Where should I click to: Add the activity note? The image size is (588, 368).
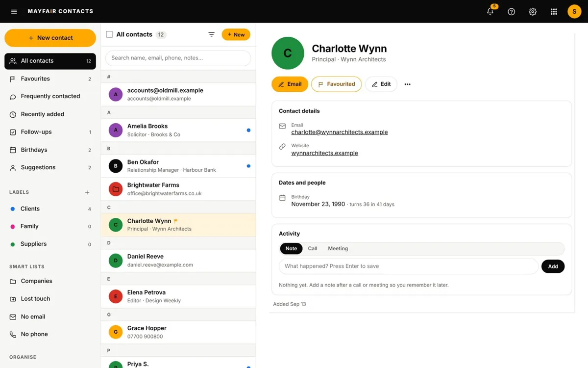(x=553, y=266)
